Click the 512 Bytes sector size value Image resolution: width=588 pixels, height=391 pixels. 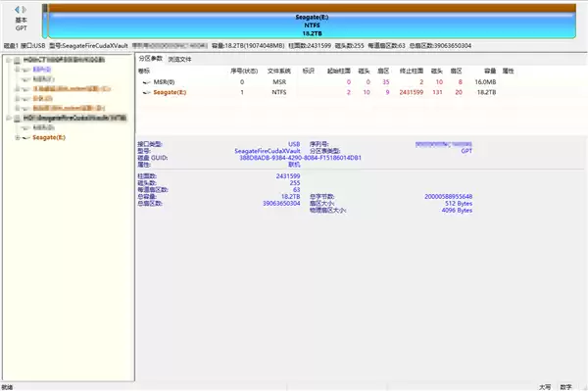tap(459, 204)
